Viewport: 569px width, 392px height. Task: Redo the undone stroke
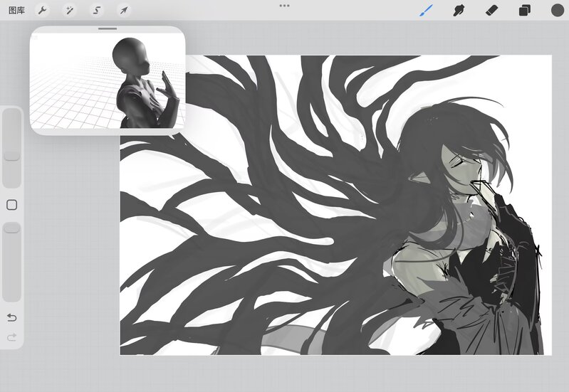point(11,337)
